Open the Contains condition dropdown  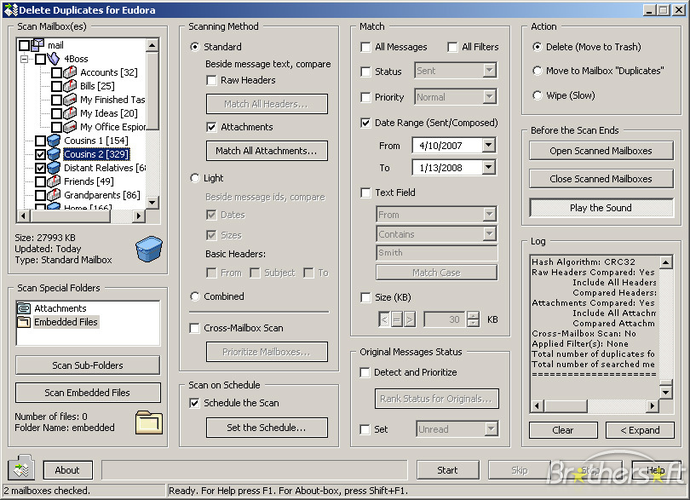tap(489, 234)
